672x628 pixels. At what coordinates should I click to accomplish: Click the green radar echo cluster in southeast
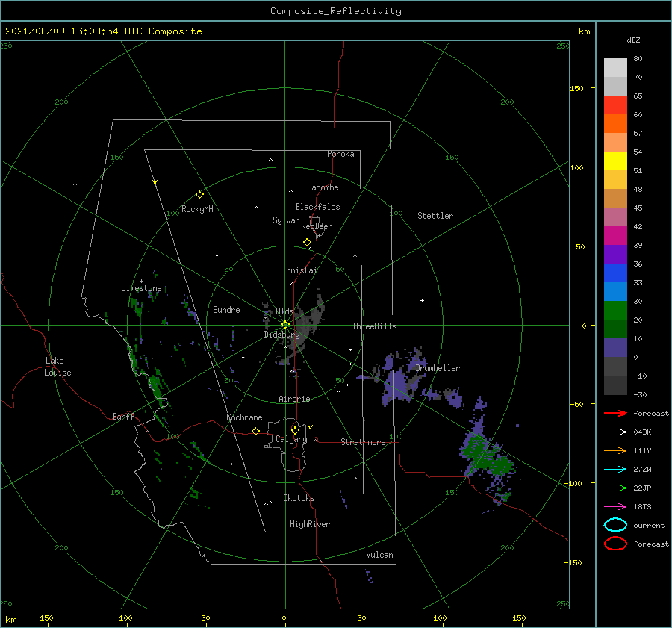point(486,458)
